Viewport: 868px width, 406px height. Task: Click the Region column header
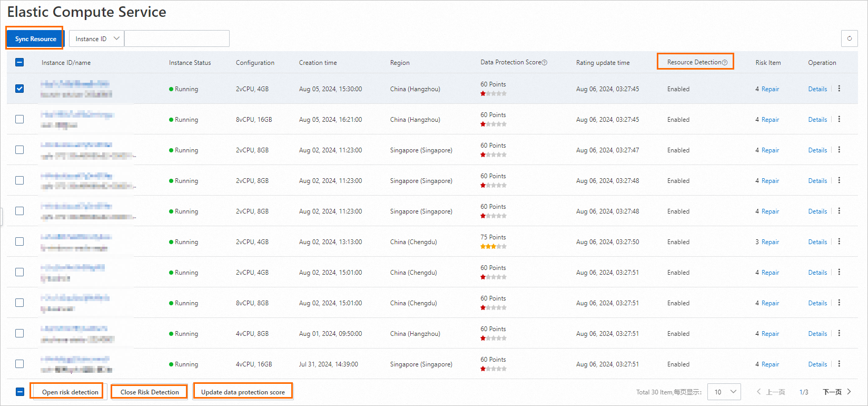(400, 63)
